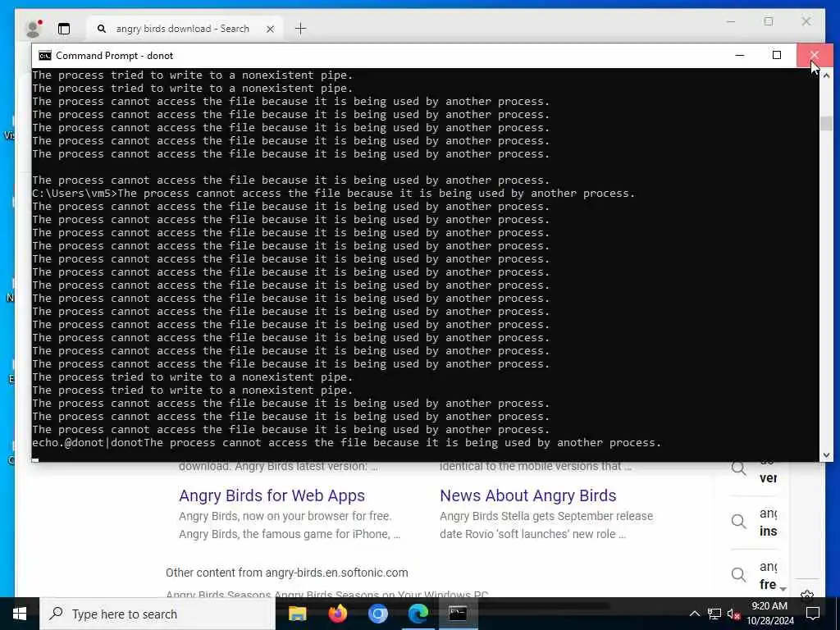Open the blue circle browser taskbar icon
The width and height of the screenshot is (840, 630).
click(x=377, y=614)
